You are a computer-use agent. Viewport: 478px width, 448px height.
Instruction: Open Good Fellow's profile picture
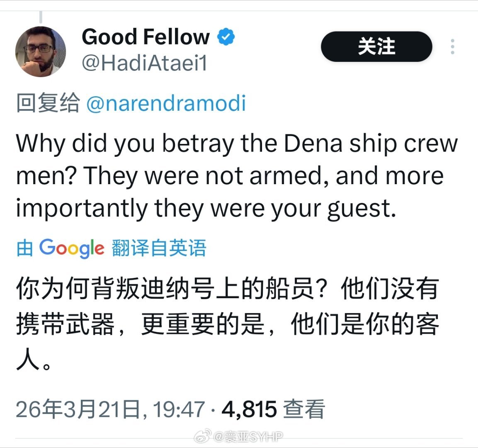click(41, 51)
